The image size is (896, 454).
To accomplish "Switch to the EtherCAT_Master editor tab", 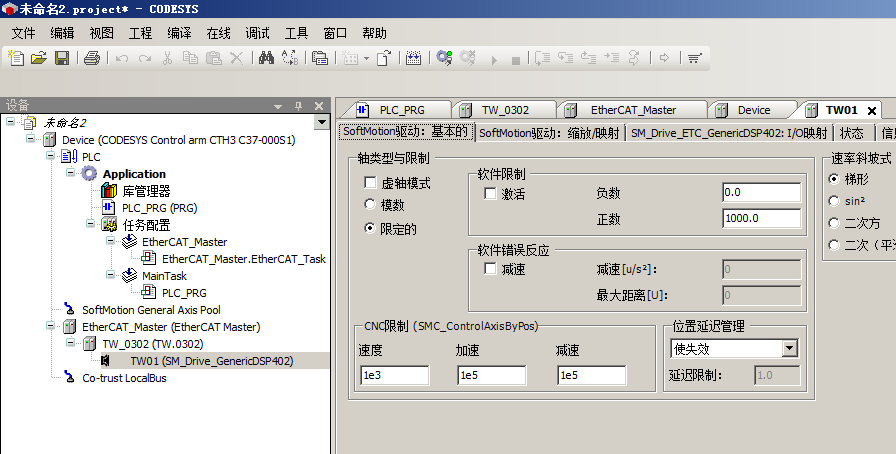I will (633, 110).
